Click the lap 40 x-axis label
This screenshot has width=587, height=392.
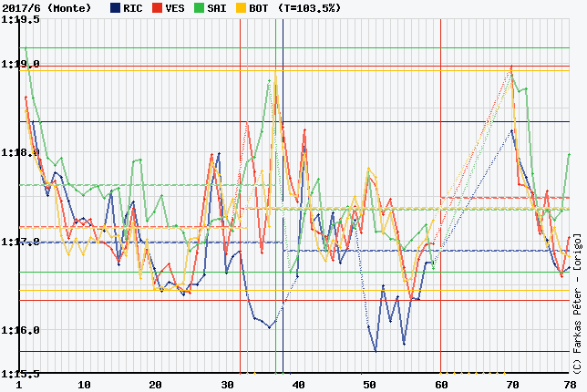pos(299,385)
